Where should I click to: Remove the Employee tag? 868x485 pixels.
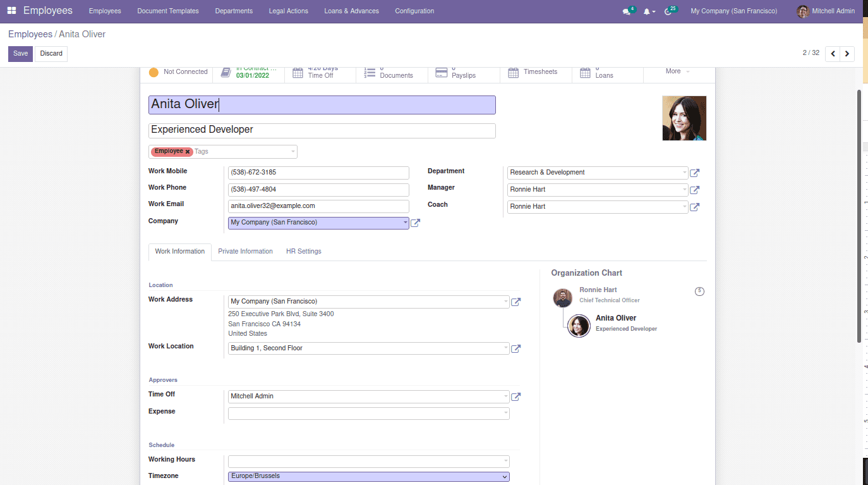pyautogui.click(x=188, y=152)
